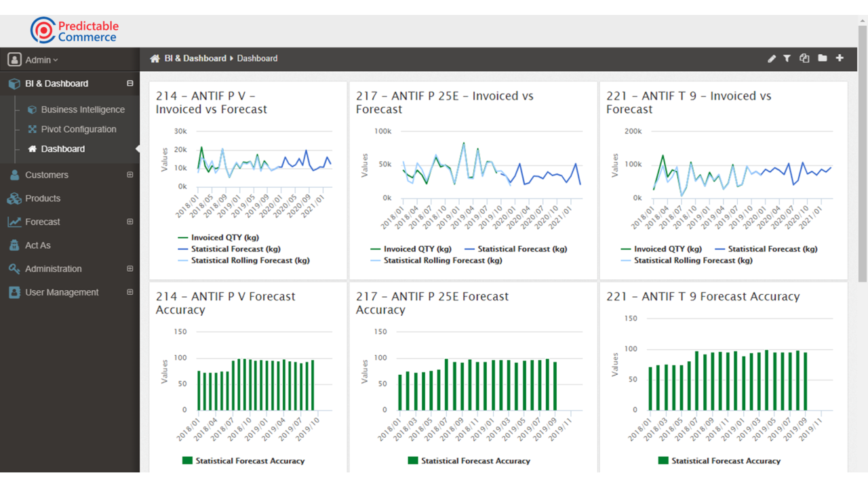This screenshot has width=868, height=488.
Task: Click the User Management sidebar icon
Action: click(x=14, y=292)
